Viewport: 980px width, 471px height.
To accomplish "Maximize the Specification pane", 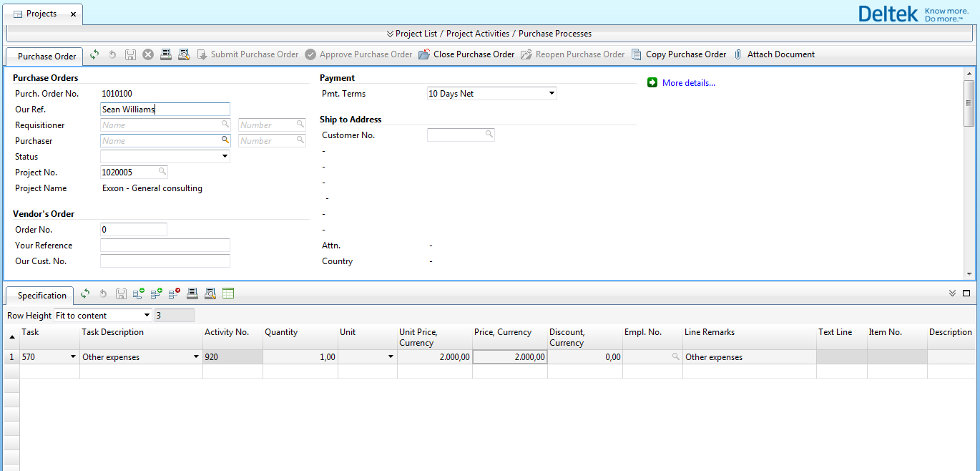I will [x=966, y=293].
